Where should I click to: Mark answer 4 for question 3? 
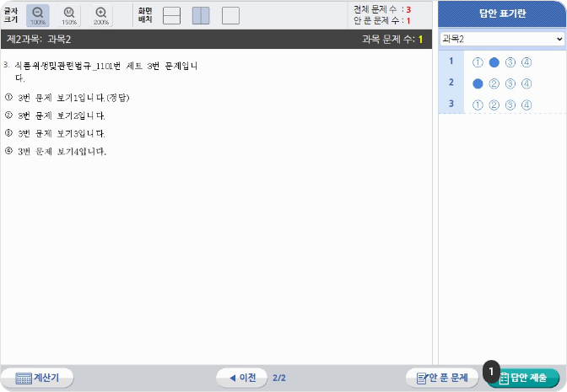526,105
